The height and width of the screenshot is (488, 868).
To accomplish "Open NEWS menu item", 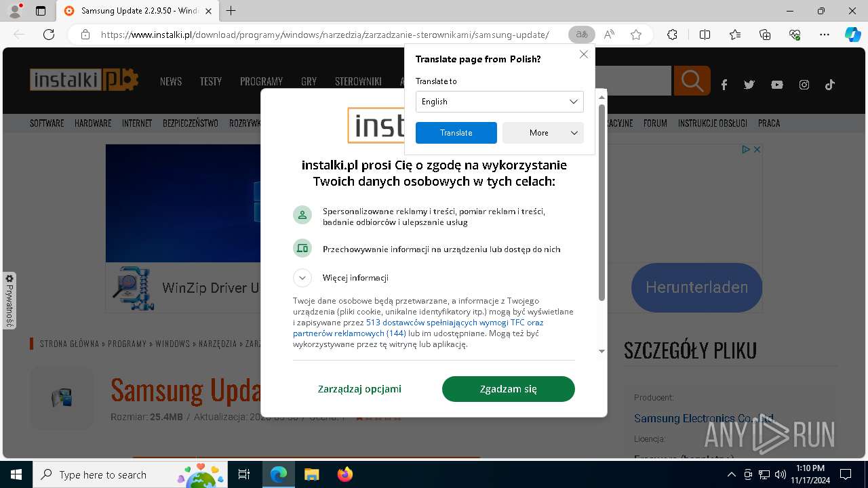I will (x=171, y=81).
